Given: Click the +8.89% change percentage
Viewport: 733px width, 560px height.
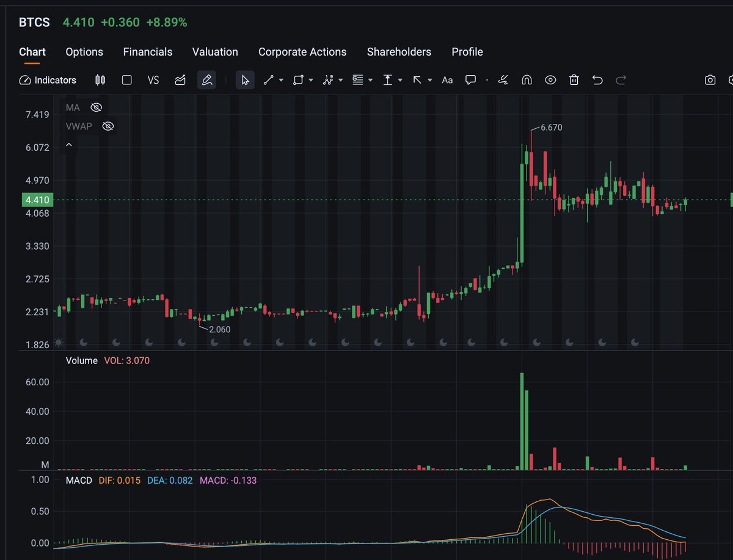Looking at the screenshot, I should [x=166, y=23].
